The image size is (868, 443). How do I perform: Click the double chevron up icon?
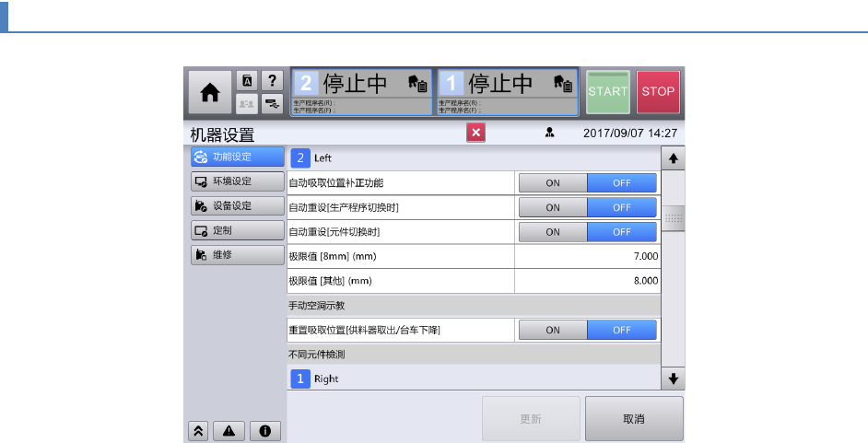click(198, 431)
